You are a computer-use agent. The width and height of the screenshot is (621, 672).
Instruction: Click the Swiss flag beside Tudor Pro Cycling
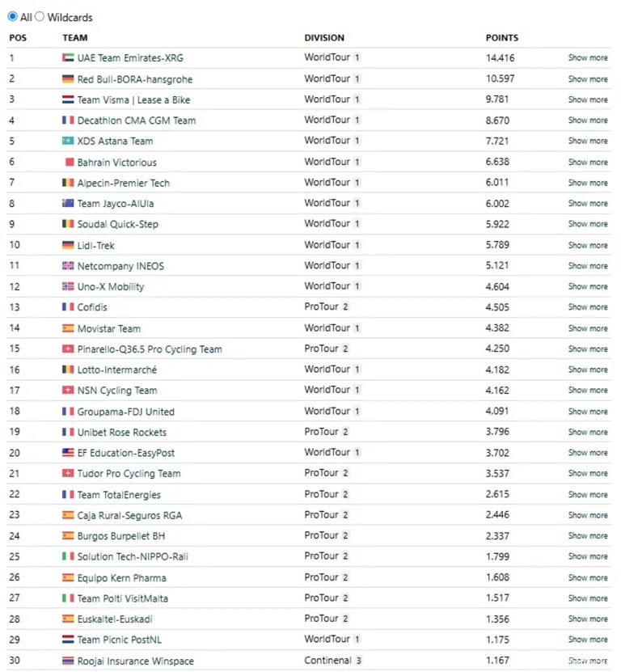[x=68, y=473]
